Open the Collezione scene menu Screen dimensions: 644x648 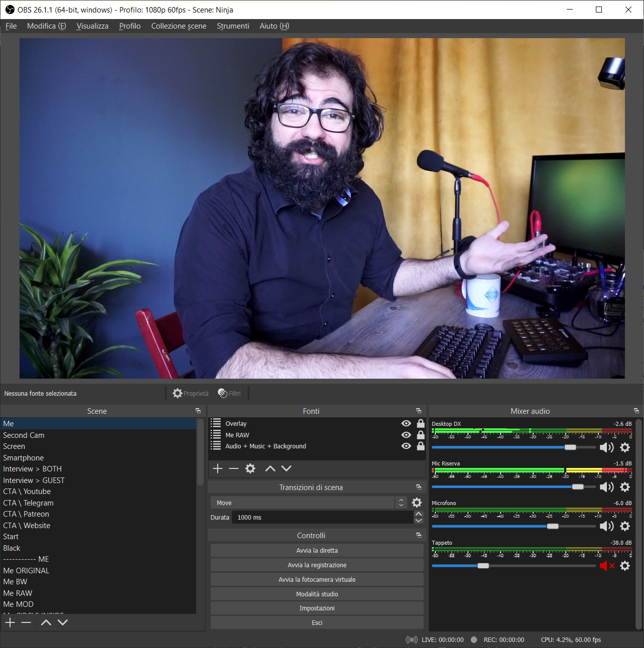(179, 26)
